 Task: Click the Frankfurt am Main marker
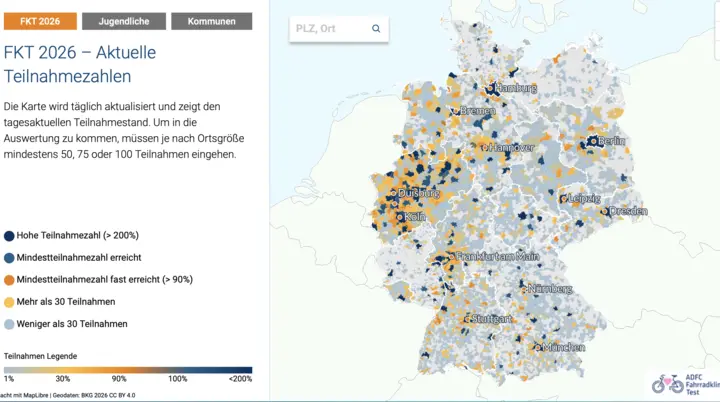click(452, 256)
